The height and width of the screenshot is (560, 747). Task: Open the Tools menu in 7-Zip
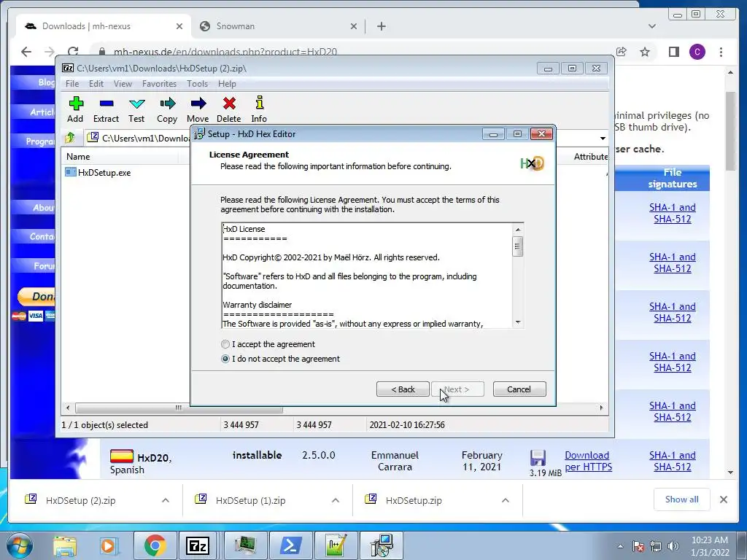[x=197, y=84]
